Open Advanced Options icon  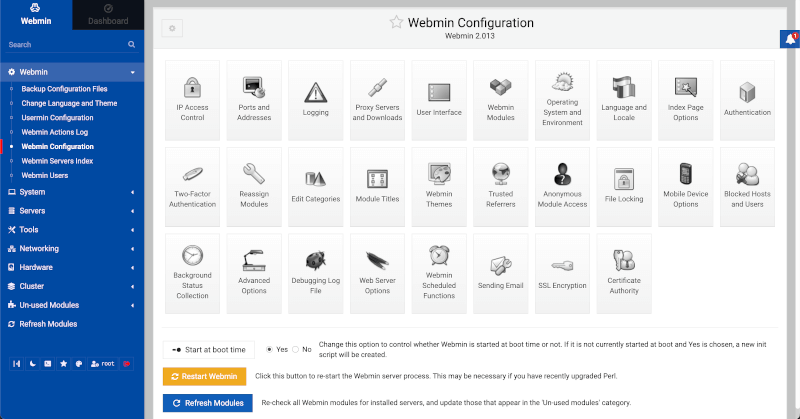pyautogui.click(x=254, y=274)
